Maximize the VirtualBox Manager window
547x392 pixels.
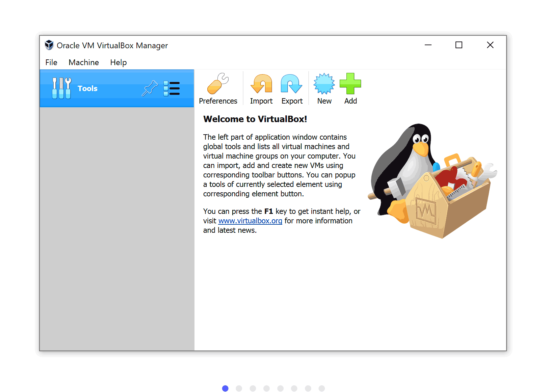[459, 45]
